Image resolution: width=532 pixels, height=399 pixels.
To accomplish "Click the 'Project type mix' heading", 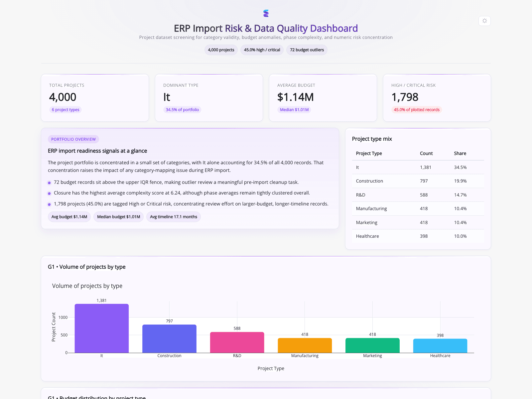I will coord(372,139).
